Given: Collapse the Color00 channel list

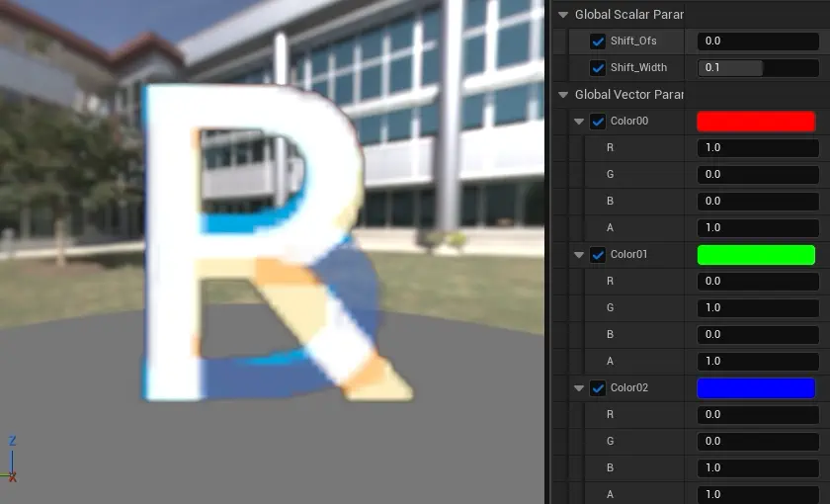Looking at the screenshot, I should coord(579,122).
